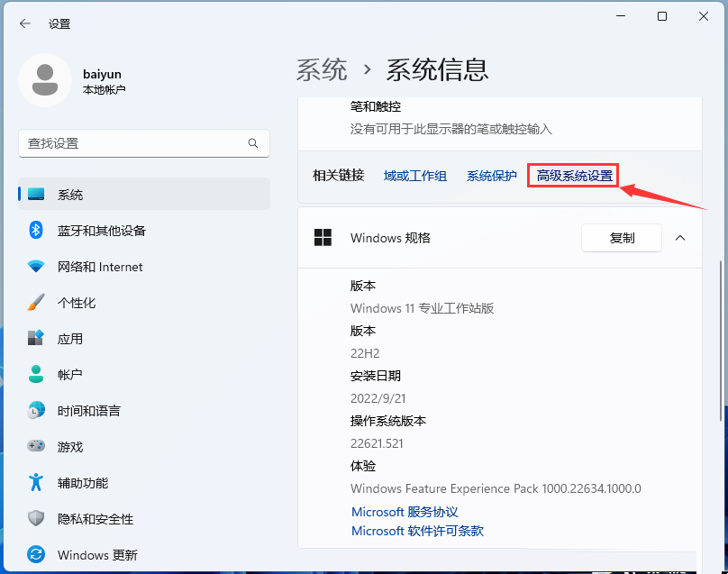The image size is (728, 574).
Task: Select the Personalization brush icon
Action: point(35,302)
